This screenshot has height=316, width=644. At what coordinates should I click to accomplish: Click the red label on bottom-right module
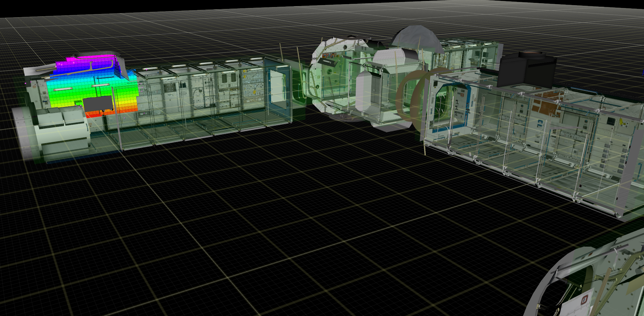[584, 300]
